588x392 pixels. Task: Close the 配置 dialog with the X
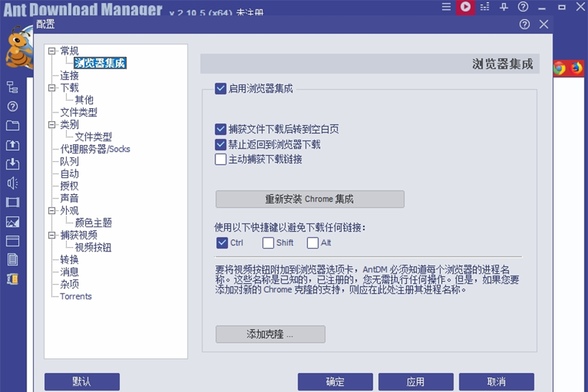point(544,24)
